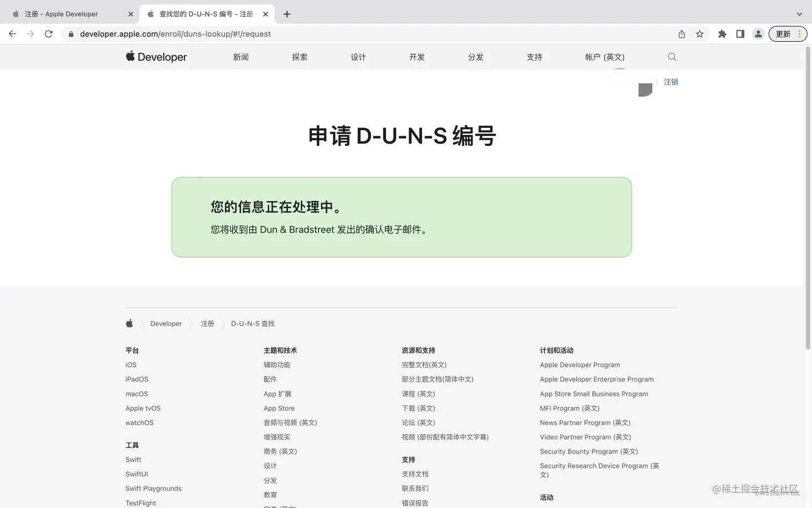Open the 配件 footer link
Viewport: 812px width, 508px height.
(270, 380)
